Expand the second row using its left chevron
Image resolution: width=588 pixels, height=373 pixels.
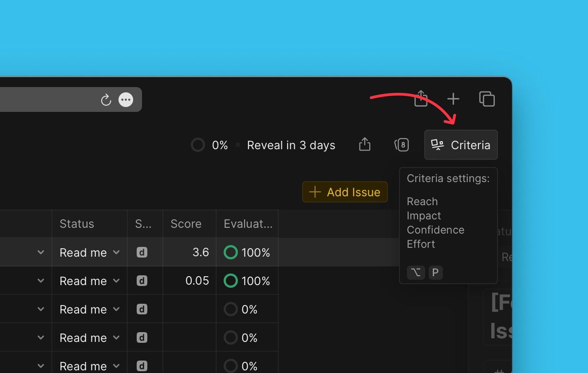click(40, 280)
